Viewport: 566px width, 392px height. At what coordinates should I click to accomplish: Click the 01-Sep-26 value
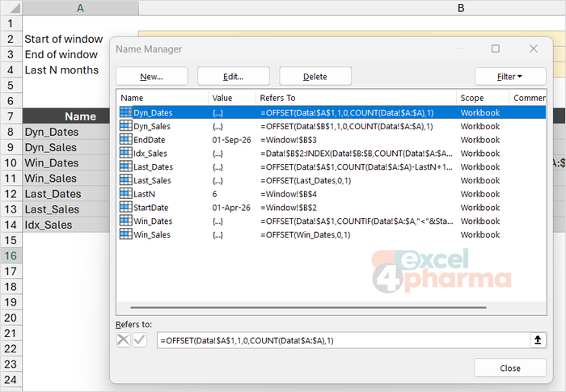point(231,140)
